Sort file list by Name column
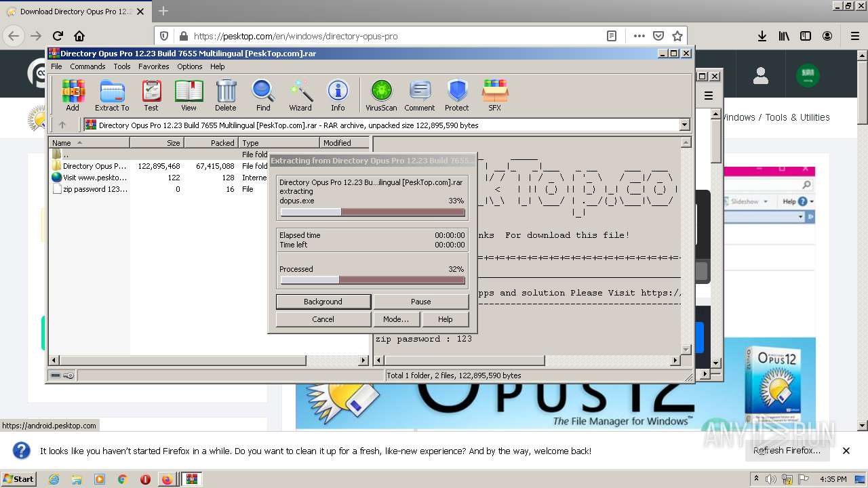 [x=89, y=143]
